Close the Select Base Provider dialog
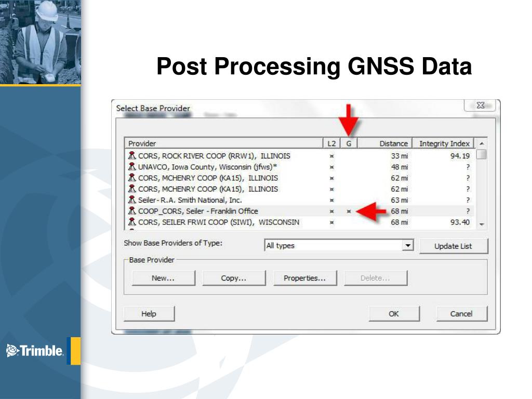Image resolution: width=532 pixels, height=399 pixels. pos(480,105)
